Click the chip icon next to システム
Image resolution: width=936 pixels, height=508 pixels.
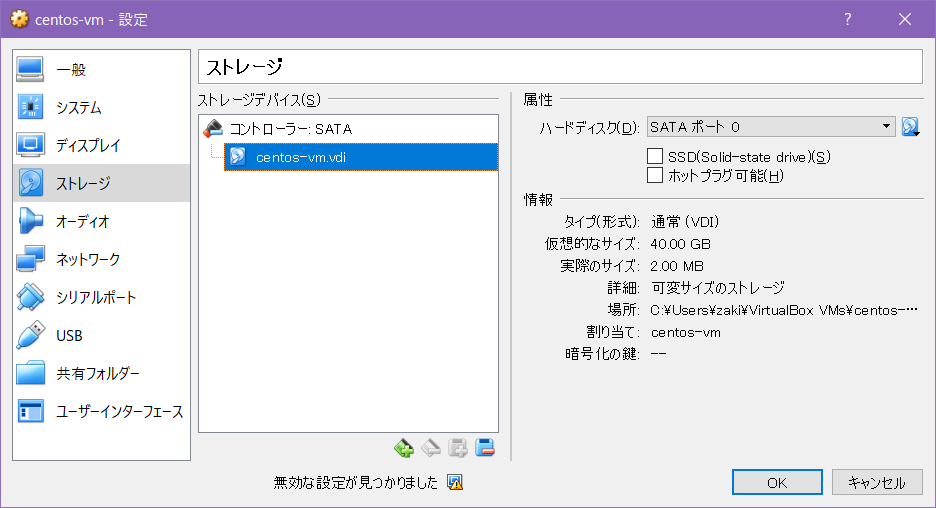(x=30, y=107)
